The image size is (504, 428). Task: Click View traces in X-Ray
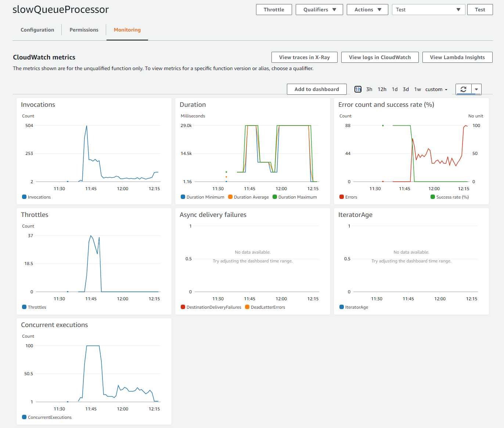tap(304, 57)
